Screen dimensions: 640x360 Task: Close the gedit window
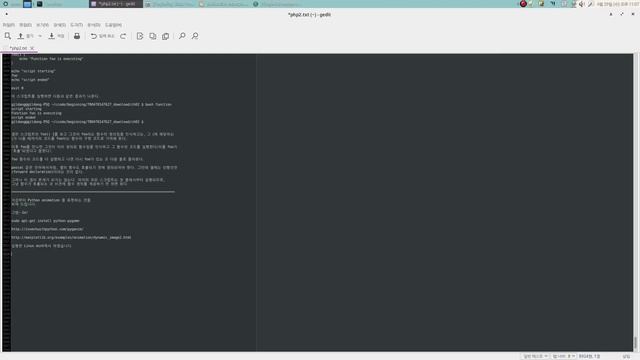click(633, 14)
